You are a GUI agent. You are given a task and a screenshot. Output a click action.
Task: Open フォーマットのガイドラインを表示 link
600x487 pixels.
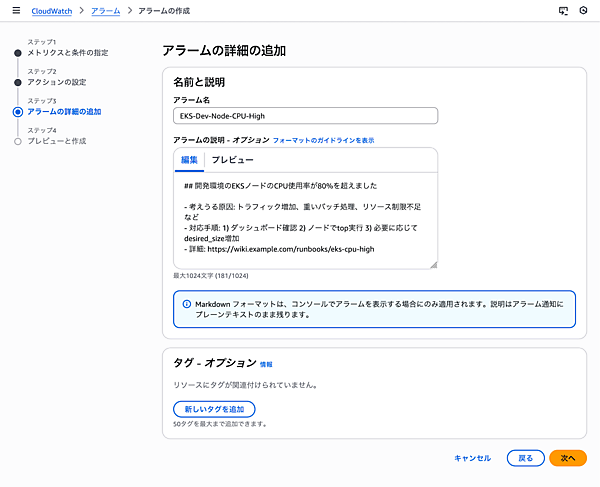pyautogui.click(x=323, y=141)
